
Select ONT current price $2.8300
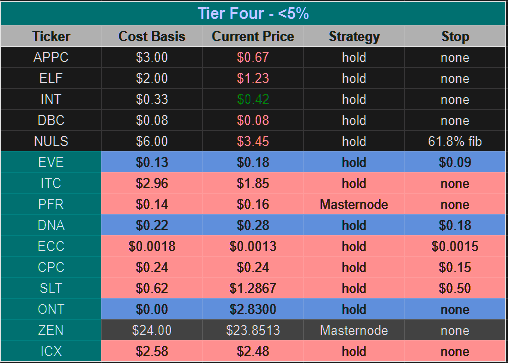(253, 309)
